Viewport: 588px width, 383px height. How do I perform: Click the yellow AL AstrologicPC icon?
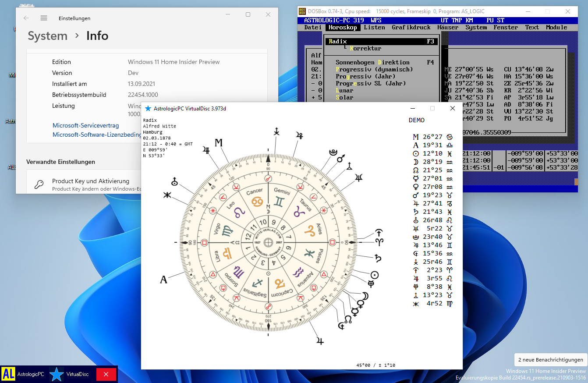8,374
